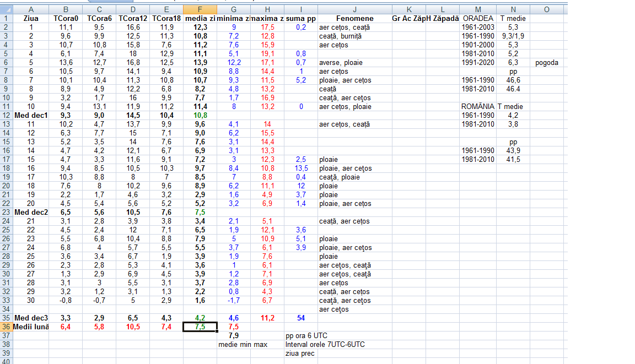Click the '13,5' suma pp cell
635x364 pixels.
click(x=301, y=169)
